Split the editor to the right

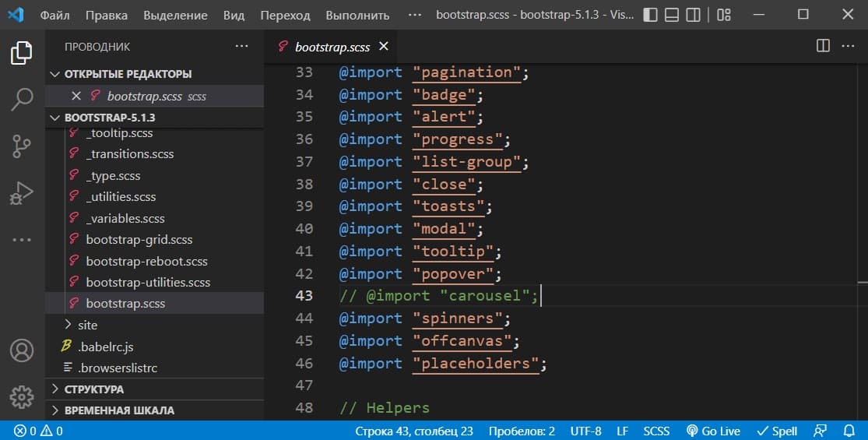click(x=823, y=46)
